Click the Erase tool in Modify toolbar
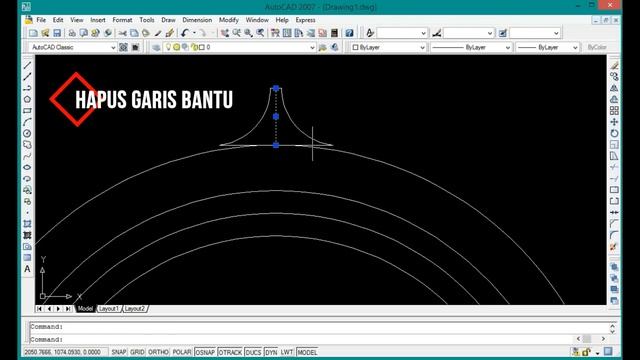 tap(614, 65)
